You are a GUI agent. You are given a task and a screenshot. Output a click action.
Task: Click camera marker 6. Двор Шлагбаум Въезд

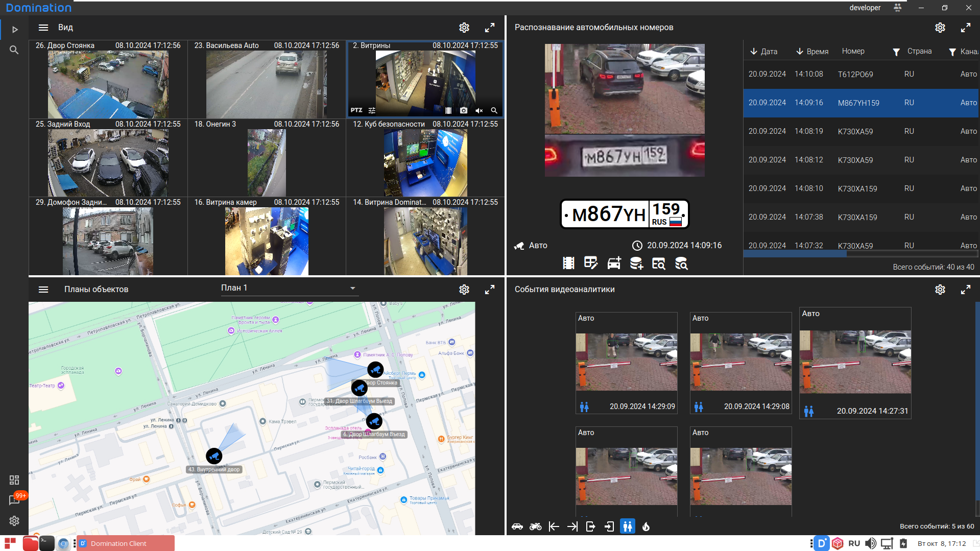coord(374,421)
